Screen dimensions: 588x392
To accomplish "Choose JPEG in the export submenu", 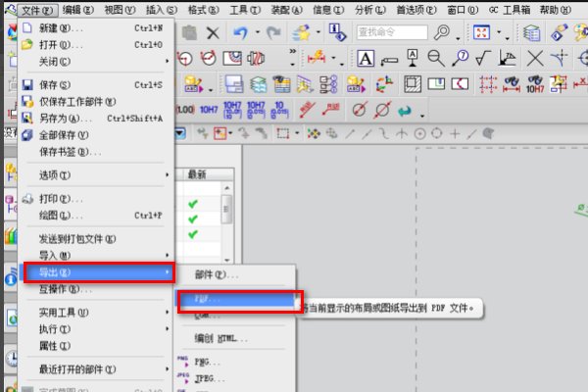I will (x=235, y=379).
